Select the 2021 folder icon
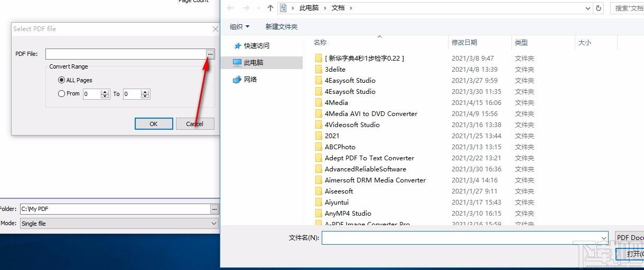The height and width of the screenshot is (270, 644). (x=319, y=136)
